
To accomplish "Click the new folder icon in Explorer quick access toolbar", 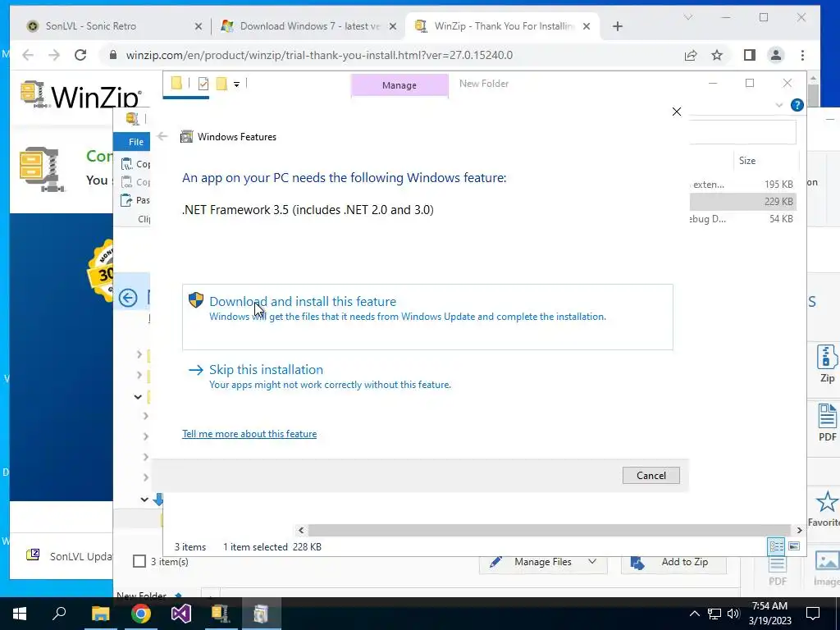I will [221, 84].
